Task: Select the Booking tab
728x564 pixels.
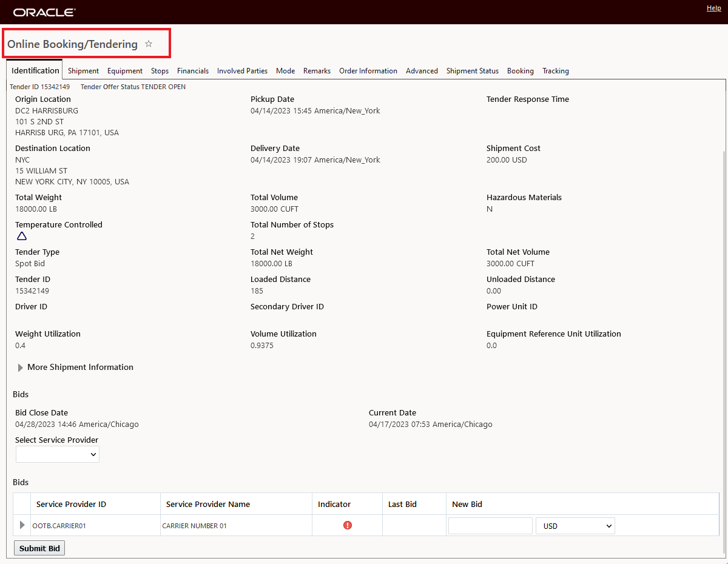Action: 521,71
